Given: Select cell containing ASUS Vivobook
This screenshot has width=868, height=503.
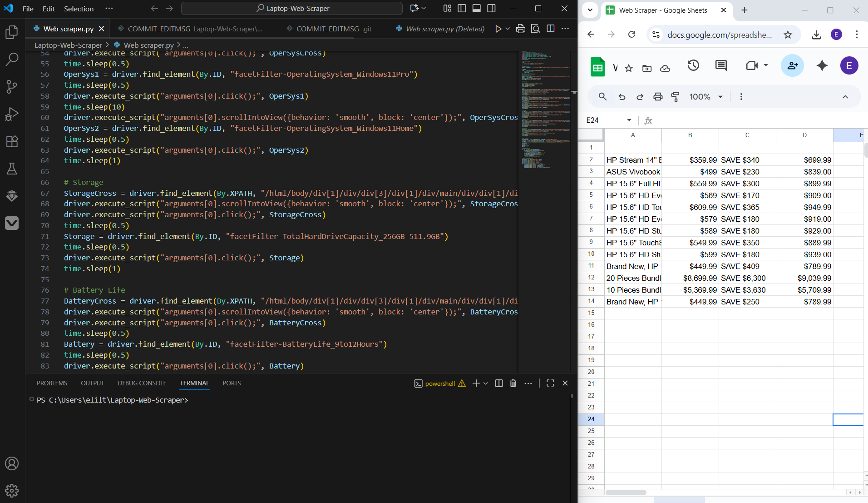Looking at the screenshot, I should (x=633, y=172).
